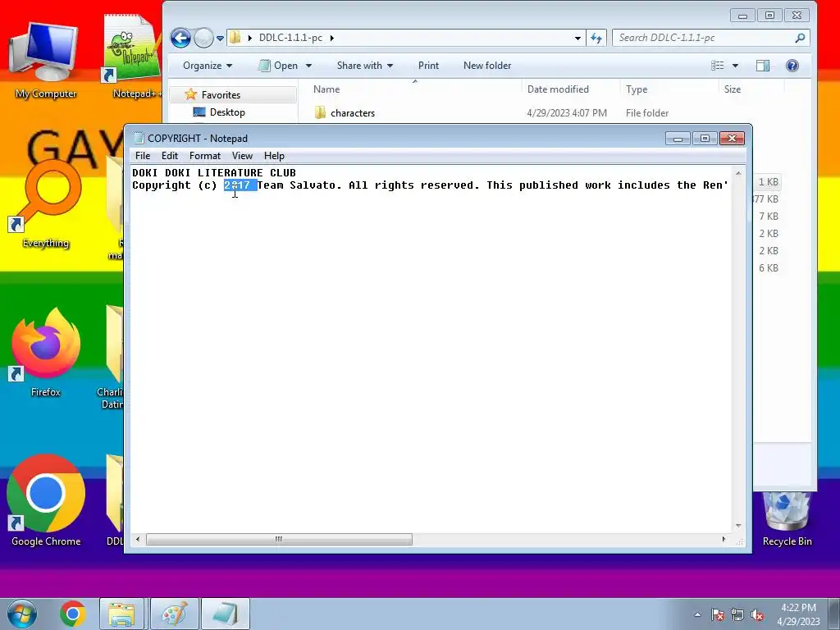The height and width of the screenshot is (630, 840).
Task: Click the 6 KB size entry in Explorer
Action: click(768, 268)
